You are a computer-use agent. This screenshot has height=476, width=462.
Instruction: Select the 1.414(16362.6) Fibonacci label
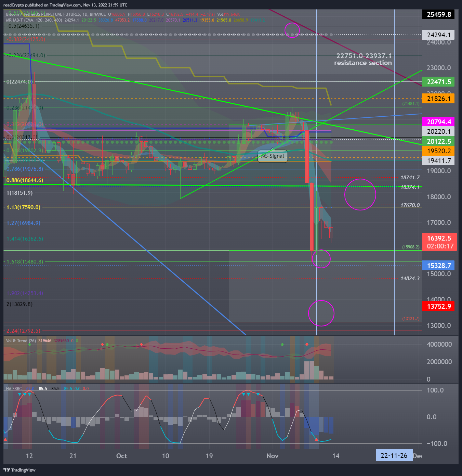pos(25,239)
